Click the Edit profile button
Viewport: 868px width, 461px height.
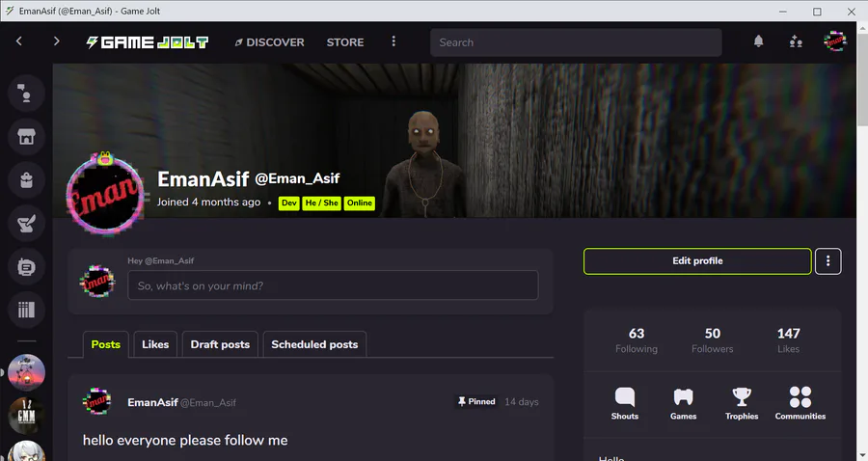[x=697, y=261]
